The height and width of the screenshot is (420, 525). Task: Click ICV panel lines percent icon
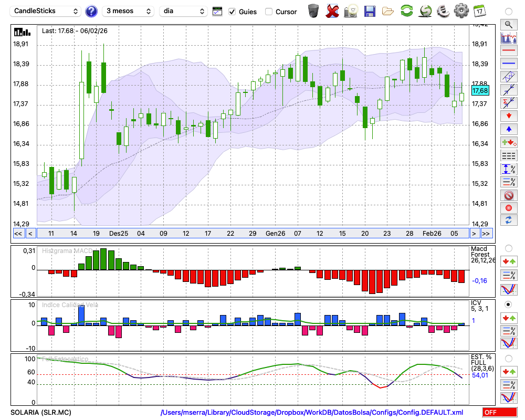509,331
